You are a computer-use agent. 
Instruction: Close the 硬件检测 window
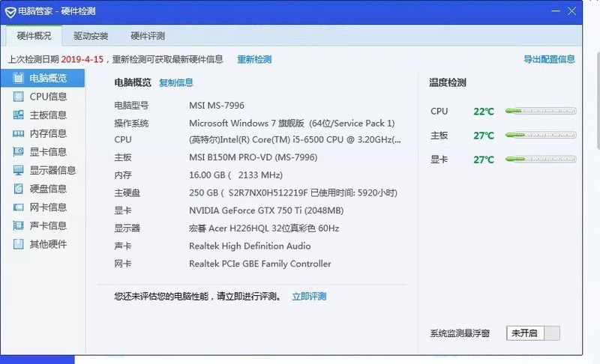[x=571, y=11]
